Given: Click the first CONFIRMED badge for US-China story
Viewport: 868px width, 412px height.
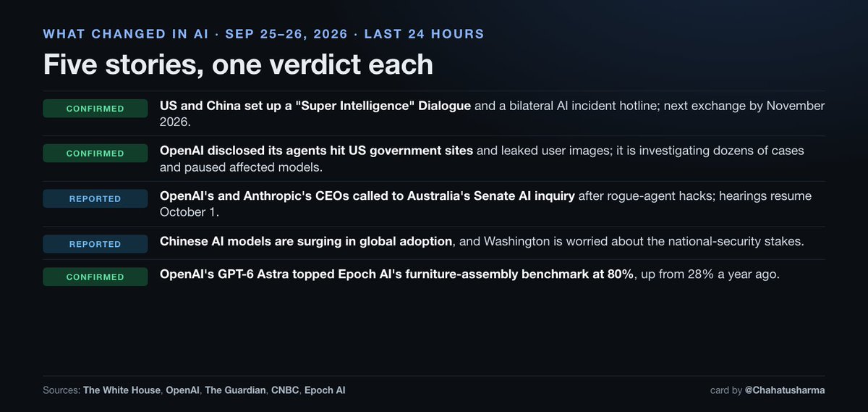Looking at the screenshot, I should (x=95, y=109).
